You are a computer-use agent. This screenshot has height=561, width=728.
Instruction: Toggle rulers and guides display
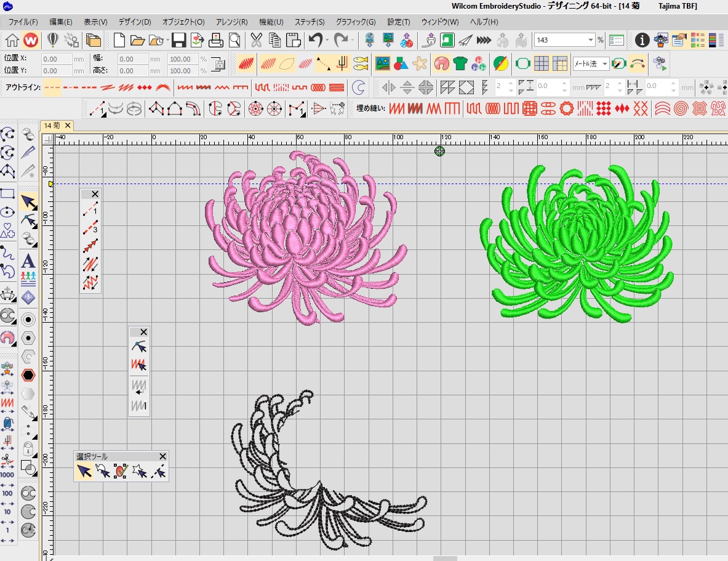pos(560,63)
